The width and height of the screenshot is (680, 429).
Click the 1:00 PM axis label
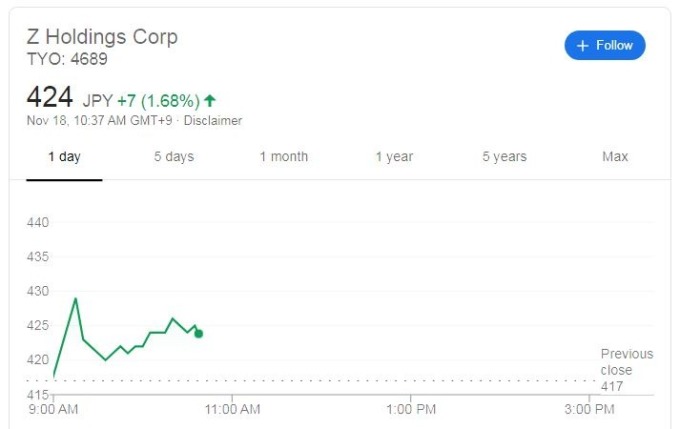click(411, 409)
